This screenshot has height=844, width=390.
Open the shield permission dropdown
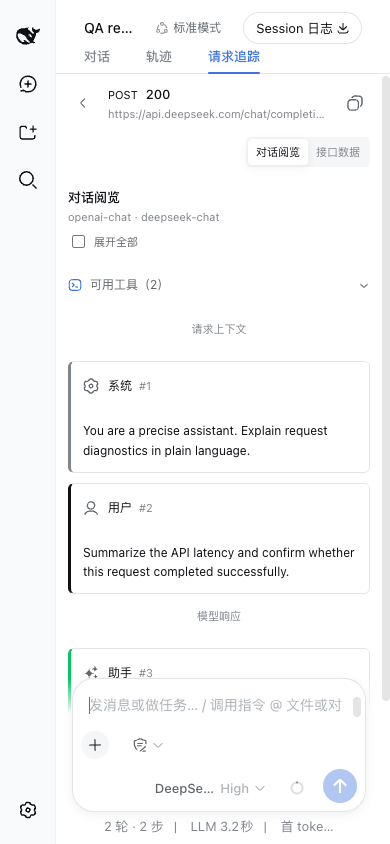pos(147,745)
